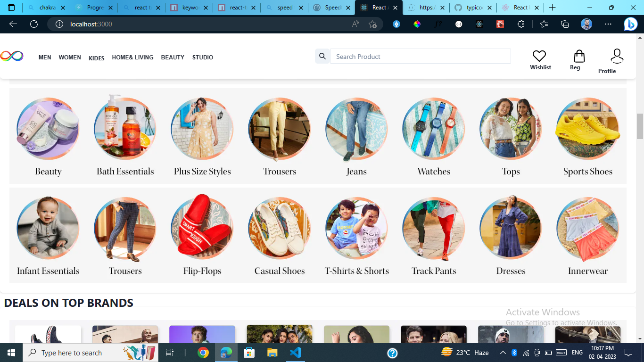Open the 23°C Haze weather widget
The width and height of the screenshot is (644, 362).
(x=465, y=353)
